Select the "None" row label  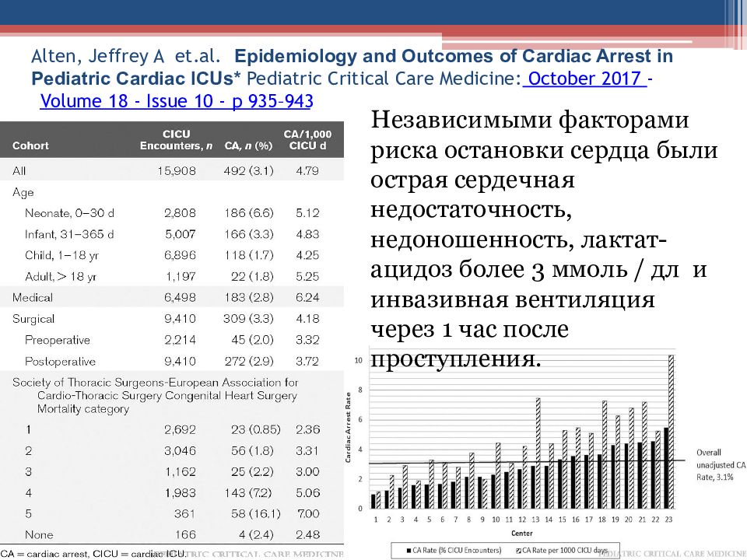tap(39, 535)
